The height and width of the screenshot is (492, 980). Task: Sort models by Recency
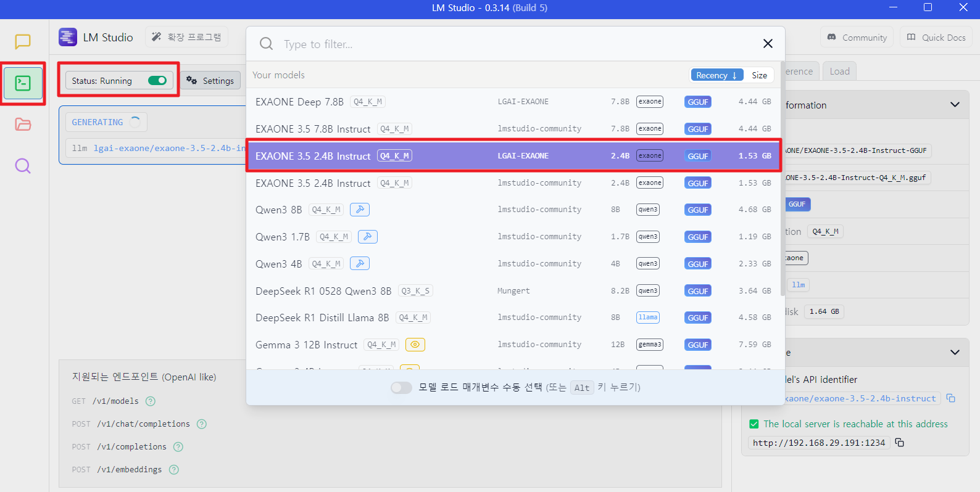pyautogui.click(x=716, y=75)
